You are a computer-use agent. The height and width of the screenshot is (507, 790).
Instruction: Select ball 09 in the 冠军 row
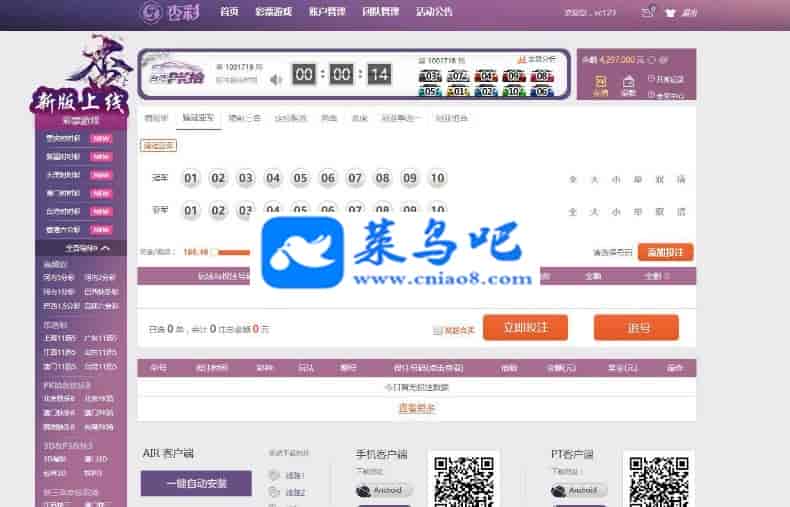(x=410, y=178)
